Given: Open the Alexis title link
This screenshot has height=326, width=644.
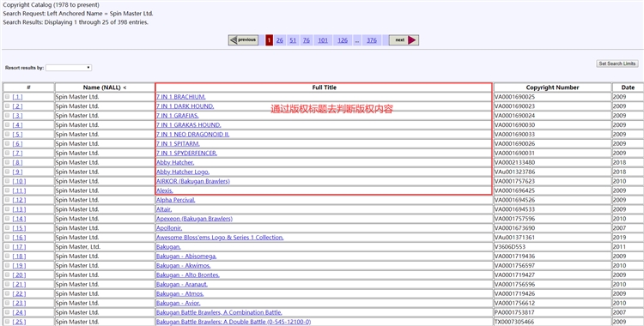Looking at the screenshot, I should (165, 190).
